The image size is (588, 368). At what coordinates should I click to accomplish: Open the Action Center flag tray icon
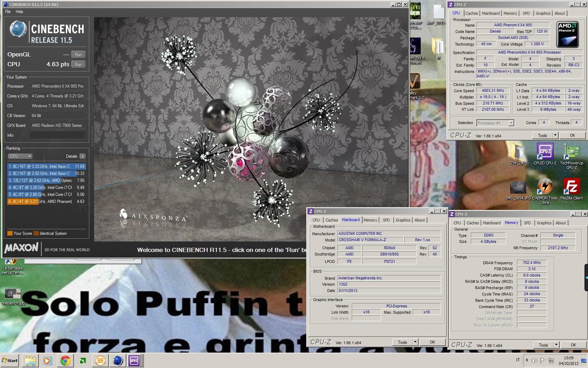[x=543, y=360]
